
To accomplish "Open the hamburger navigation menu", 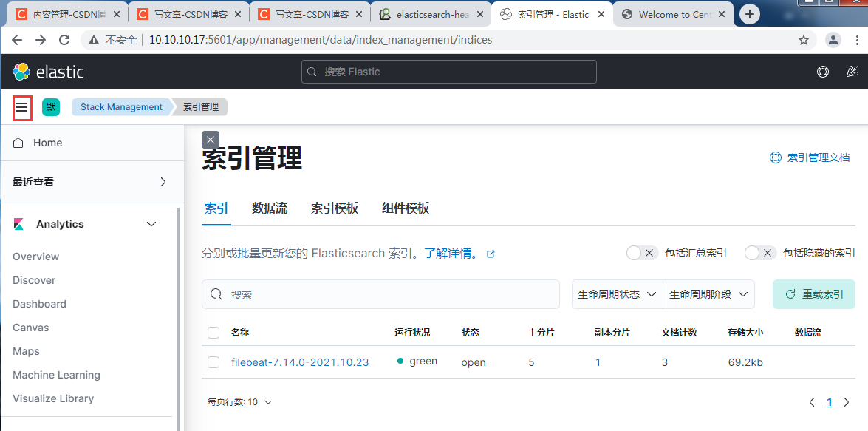I will tap(21, 107).
